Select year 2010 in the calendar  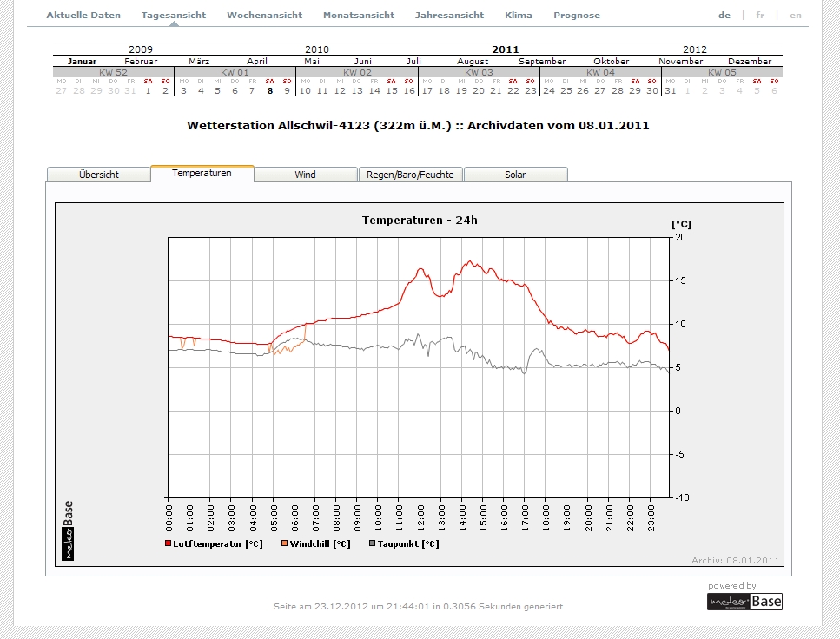(316, 49)
